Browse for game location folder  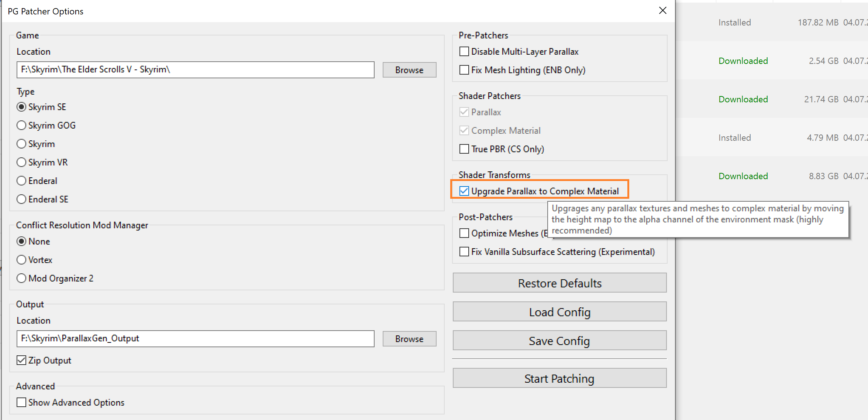pos(409,70)
